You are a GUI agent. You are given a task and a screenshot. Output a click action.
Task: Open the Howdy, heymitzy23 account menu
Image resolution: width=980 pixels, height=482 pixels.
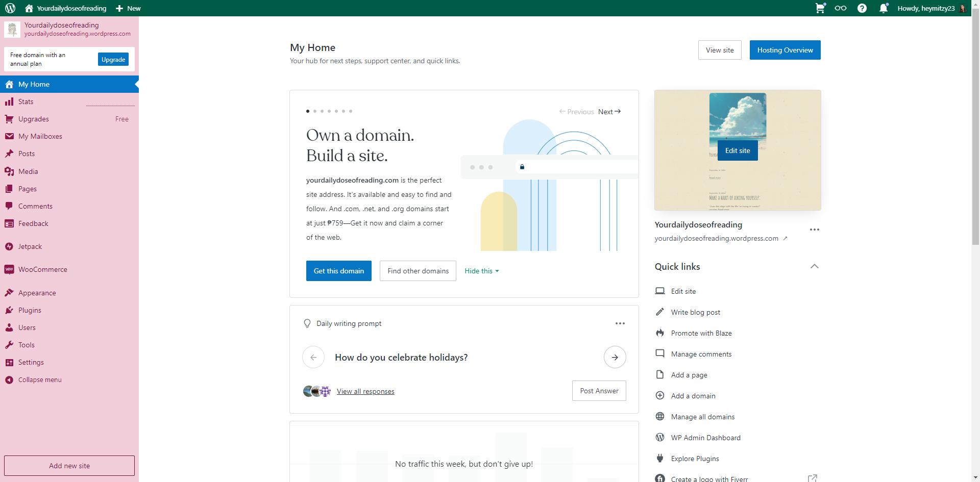(933, 8)
